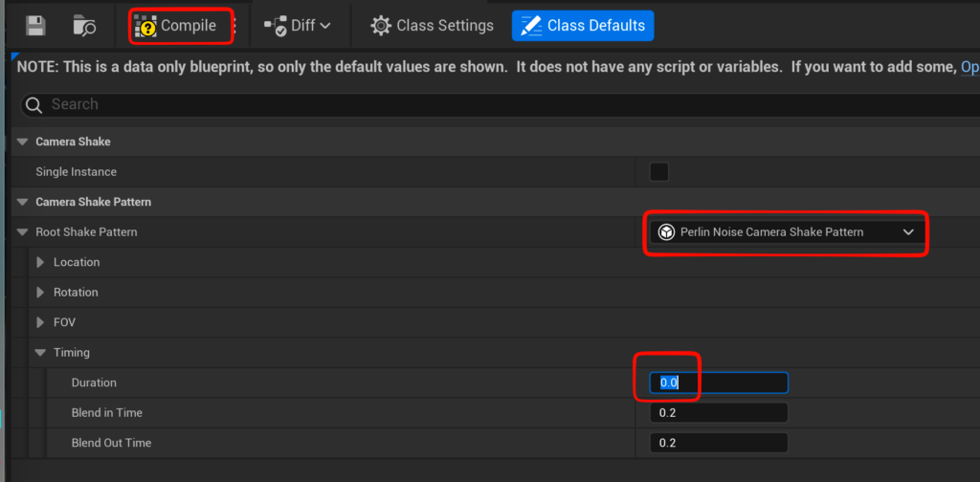
Task: Open the Compile options three-dot menu
Action: (x=235, y=26)
